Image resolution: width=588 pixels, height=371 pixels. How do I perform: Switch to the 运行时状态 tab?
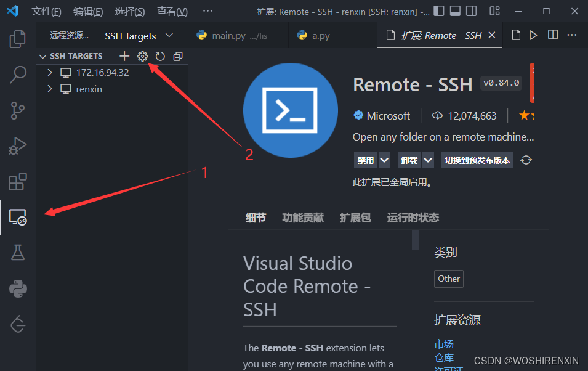click(413, 218)
